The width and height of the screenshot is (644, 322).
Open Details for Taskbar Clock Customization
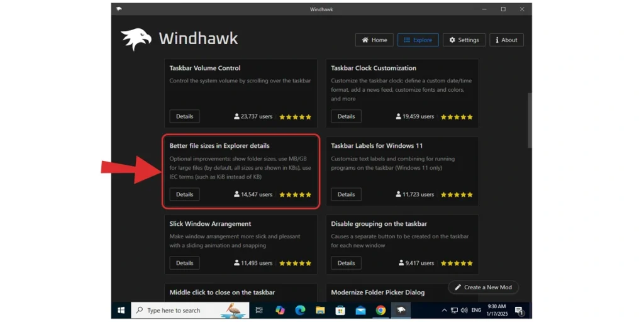point(346,116)
